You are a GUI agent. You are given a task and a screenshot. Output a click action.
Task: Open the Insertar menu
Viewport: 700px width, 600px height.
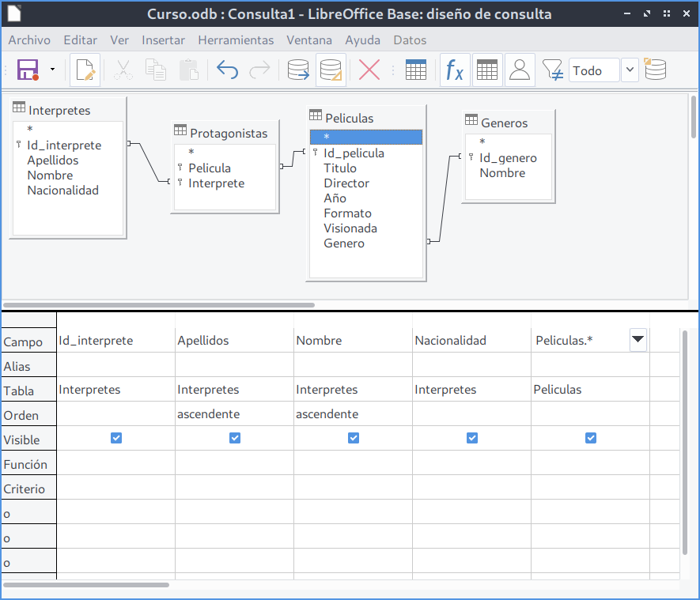click(x=164, y=40)
